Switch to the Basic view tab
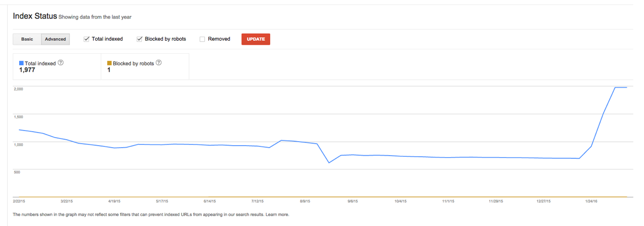The height and width of the screenshot is (226, 644). pos(27,39)
